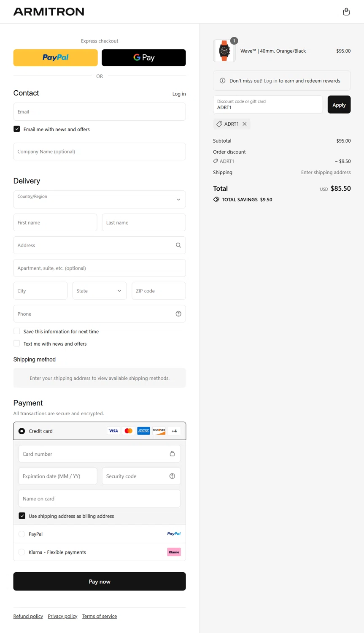Click the Armitron logo

pos(49,12)
